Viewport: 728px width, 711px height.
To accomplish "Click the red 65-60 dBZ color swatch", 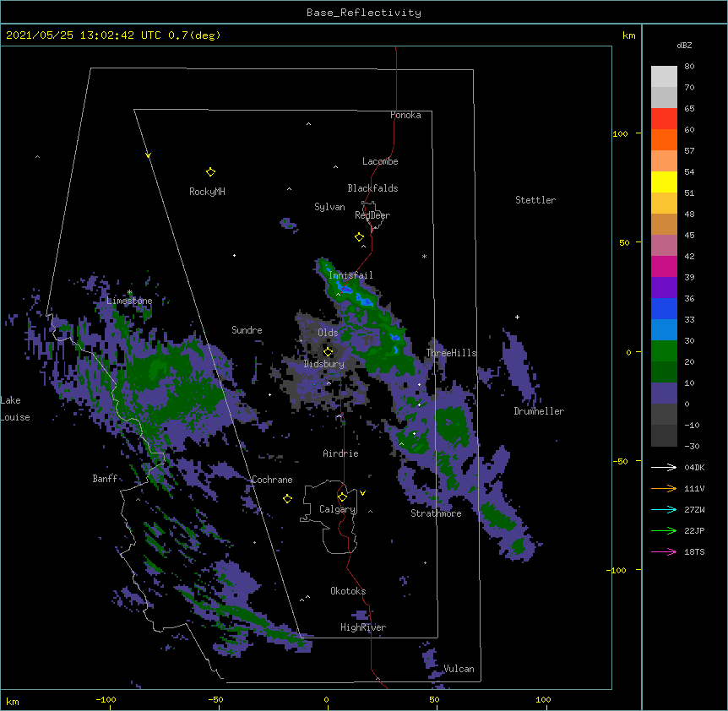I will pyautogui.click(x=664, y=119).
